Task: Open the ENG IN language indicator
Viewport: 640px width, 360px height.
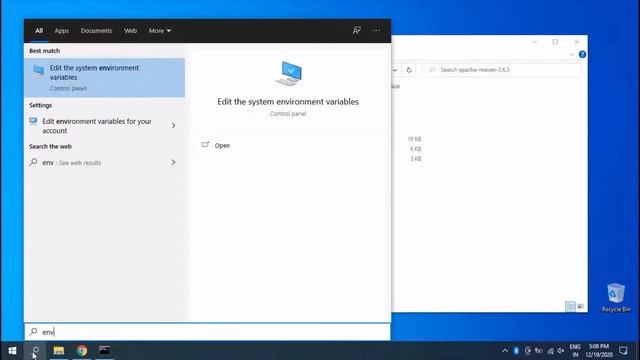Action: (575, 351)
